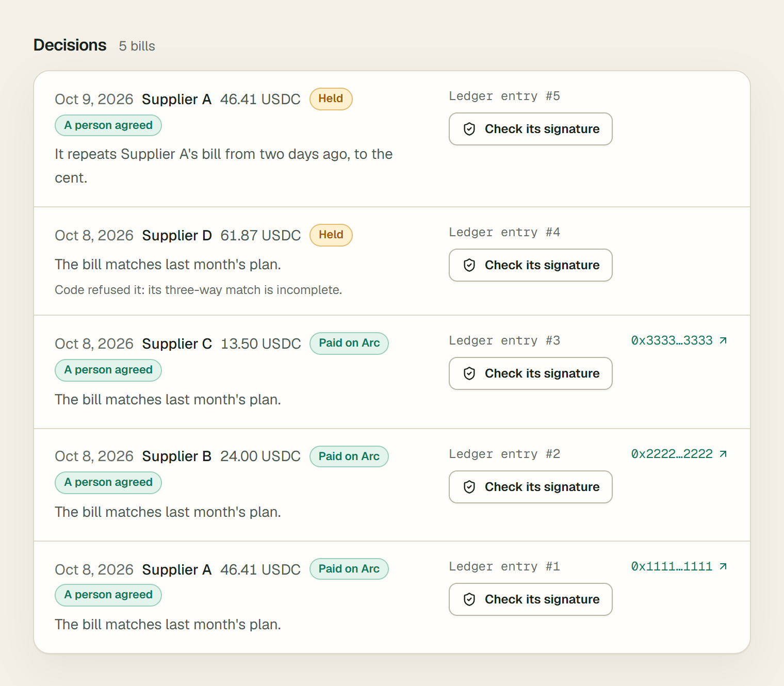The height and width of the screenshot is (686, 784).
Task: Click Held badge on Supplier D bill
Action: (331, 235)
